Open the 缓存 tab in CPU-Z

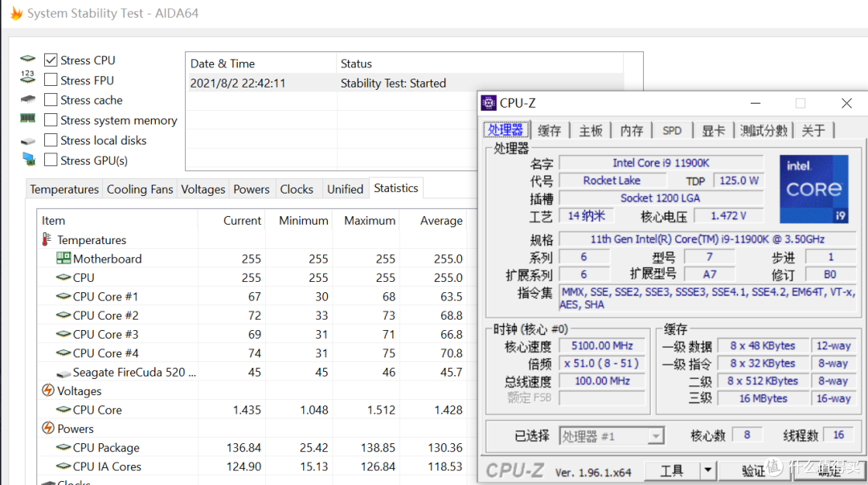[x=550, y=131]
